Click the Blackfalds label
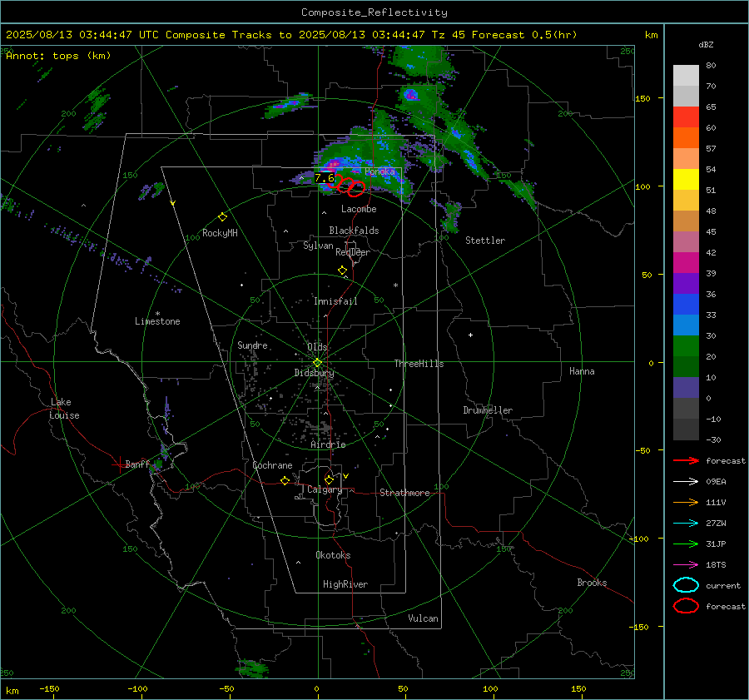Image resolution: width=749 pixels, height=700 pixels. tap(354, 231)
